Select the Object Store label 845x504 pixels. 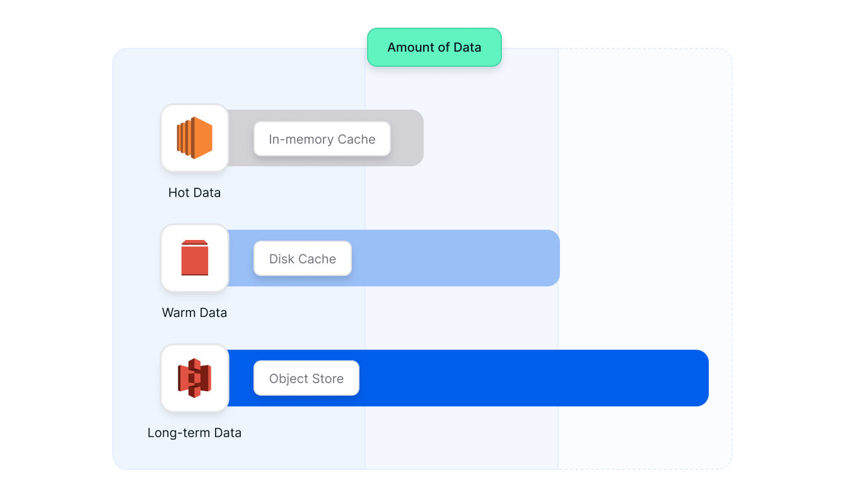(x=306, y=379)
